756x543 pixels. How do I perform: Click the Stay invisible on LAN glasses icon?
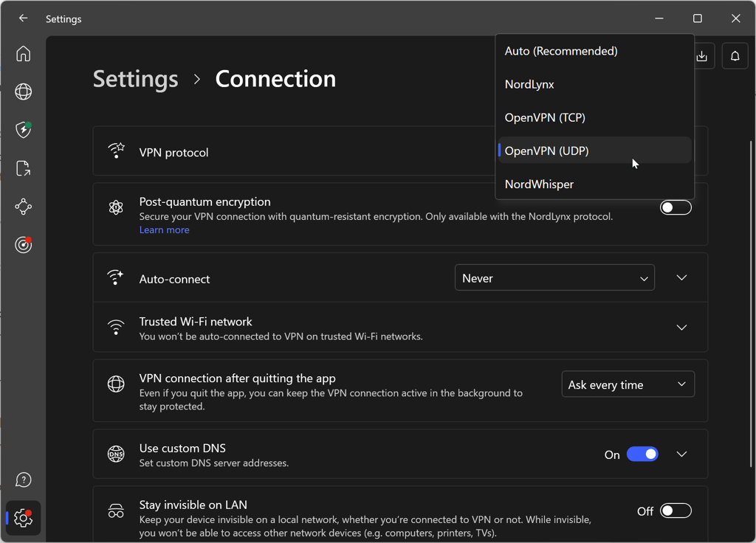[x=116, y=511]
